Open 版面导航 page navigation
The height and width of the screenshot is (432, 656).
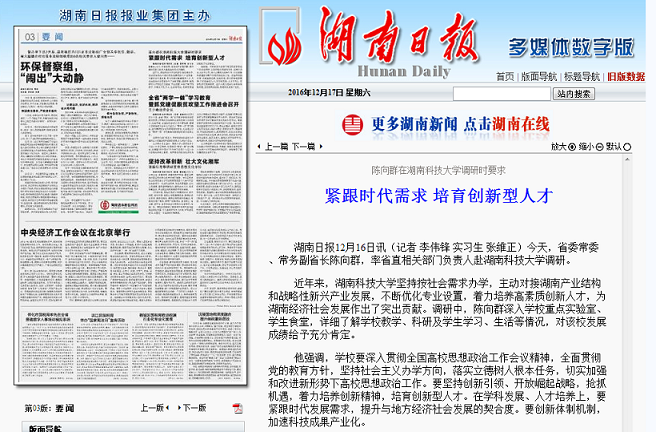(x=539, y=77)
